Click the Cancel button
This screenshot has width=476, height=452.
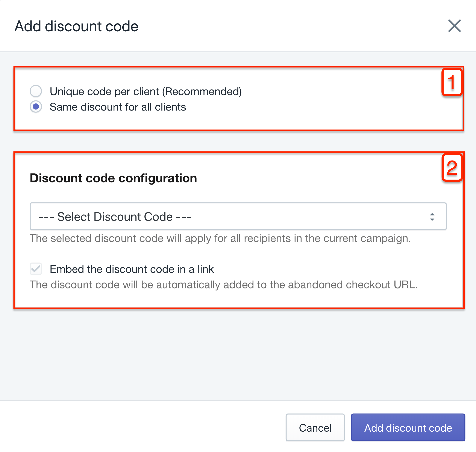click(315, 428)
